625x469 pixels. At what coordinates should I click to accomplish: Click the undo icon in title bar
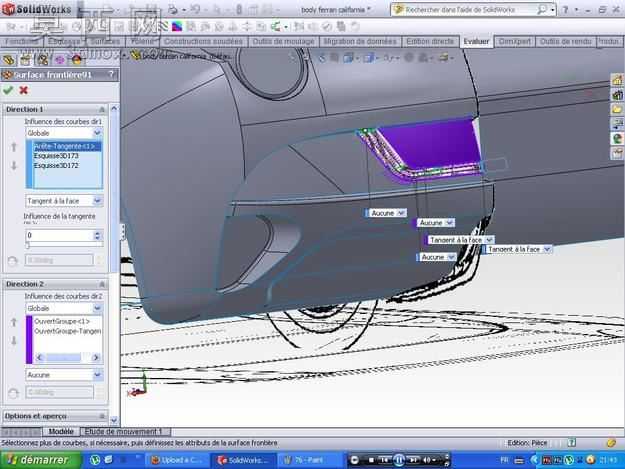(x=195, y=10)
